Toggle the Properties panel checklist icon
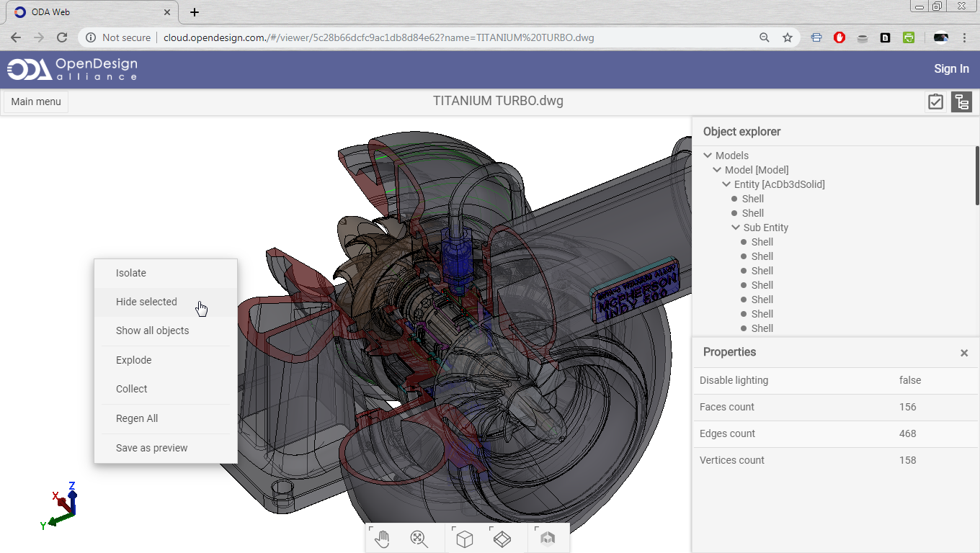 point(935,102)
